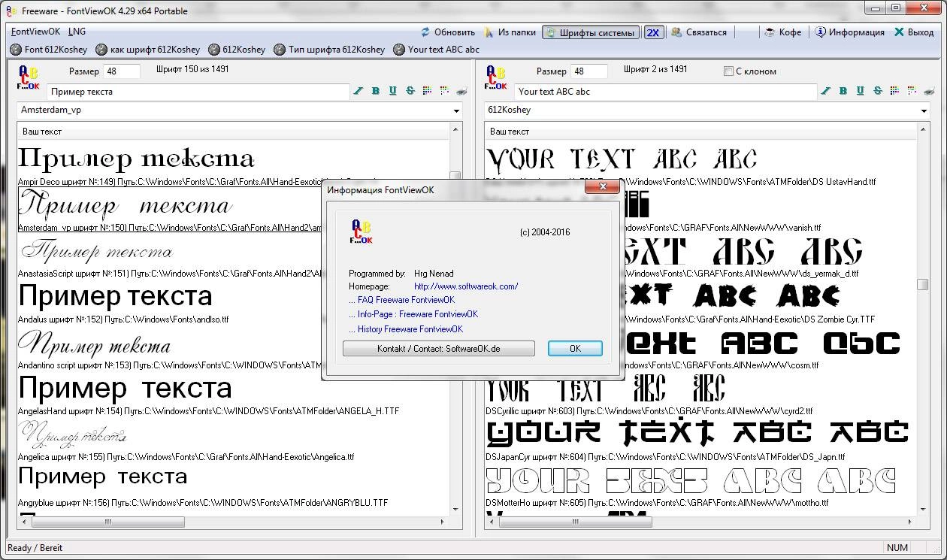Click left pane horizontal scrollbar thumb
The width and height of the screenshot is (947, 560).
pos(108,521)
